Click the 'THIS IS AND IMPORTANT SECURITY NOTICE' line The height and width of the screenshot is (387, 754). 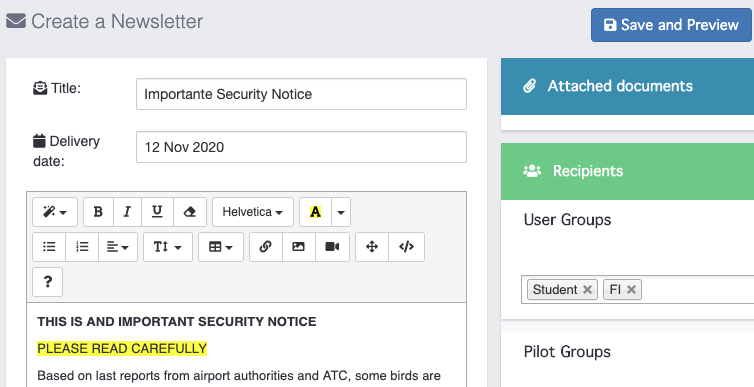click(177, 322)
